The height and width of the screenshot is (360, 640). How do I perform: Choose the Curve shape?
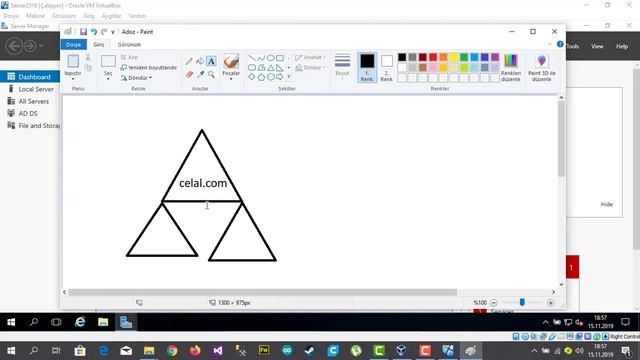261,58
